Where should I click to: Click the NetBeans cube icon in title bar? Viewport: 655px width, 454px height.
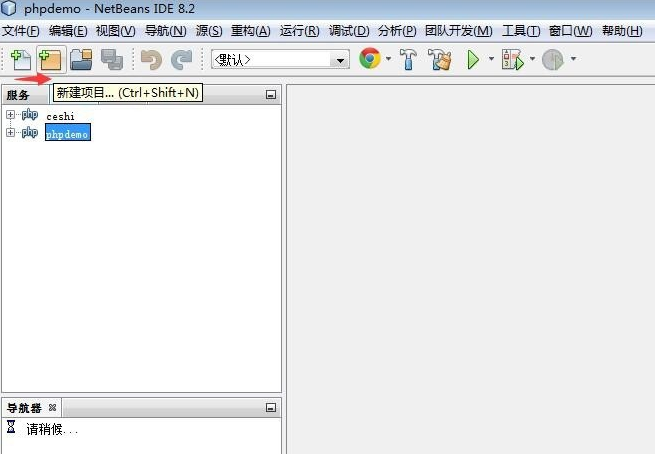9,8
